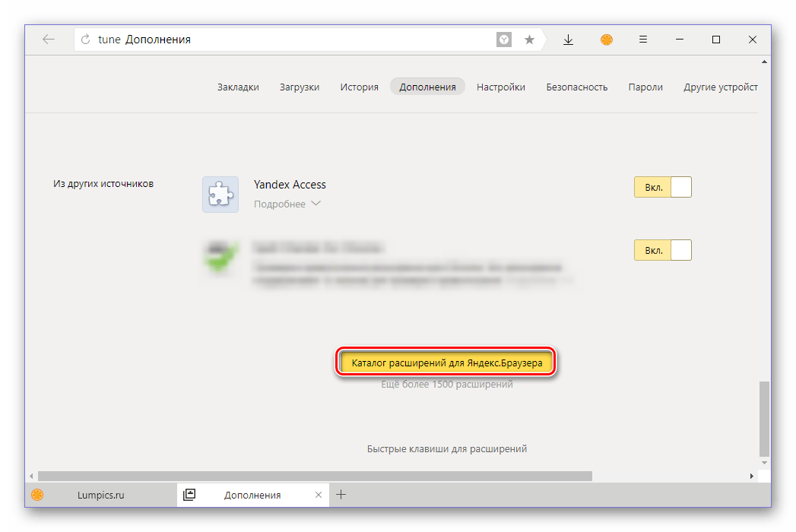The image size is (796, 532).
Task: Open the Настройки section
Action: pos(501,87)
